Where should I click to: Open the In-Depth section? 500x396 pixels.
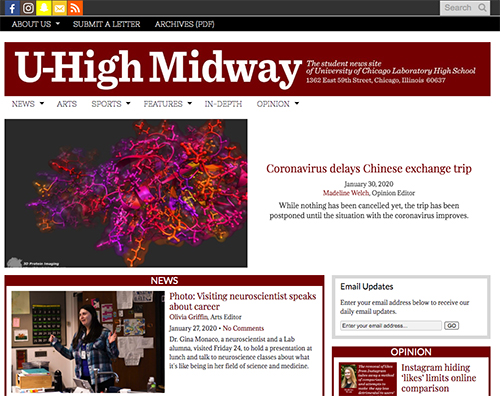pyautogui.click(x=223, y=104)
